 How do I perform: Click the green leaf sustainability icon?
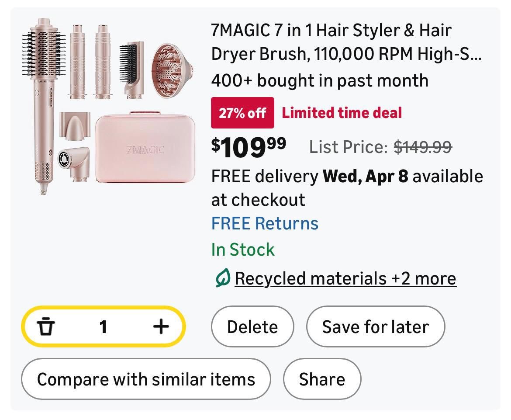click(x=222, y=278)
